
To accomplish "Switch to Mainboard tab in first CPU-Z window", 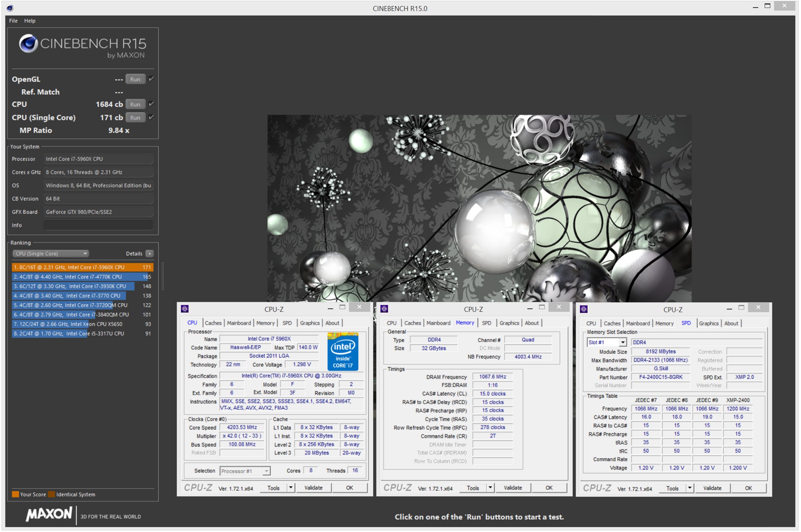I will point(239,323).
